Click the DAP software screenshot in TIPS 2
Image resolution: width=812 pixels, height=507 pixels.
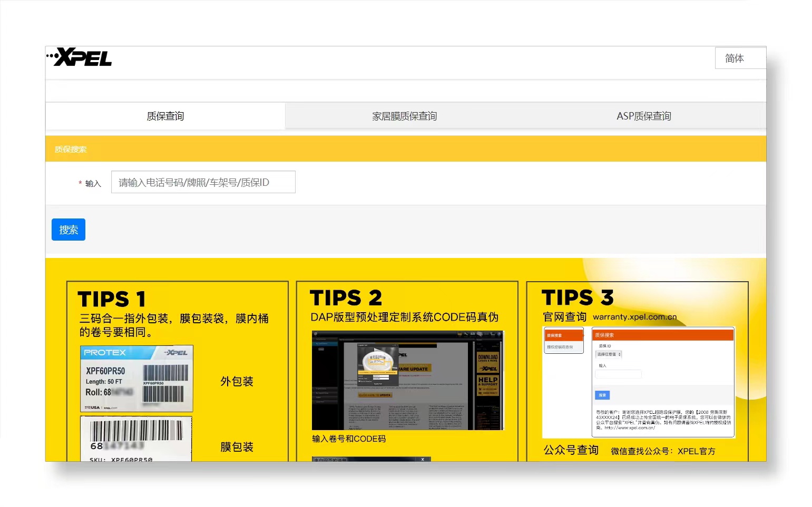408,380
